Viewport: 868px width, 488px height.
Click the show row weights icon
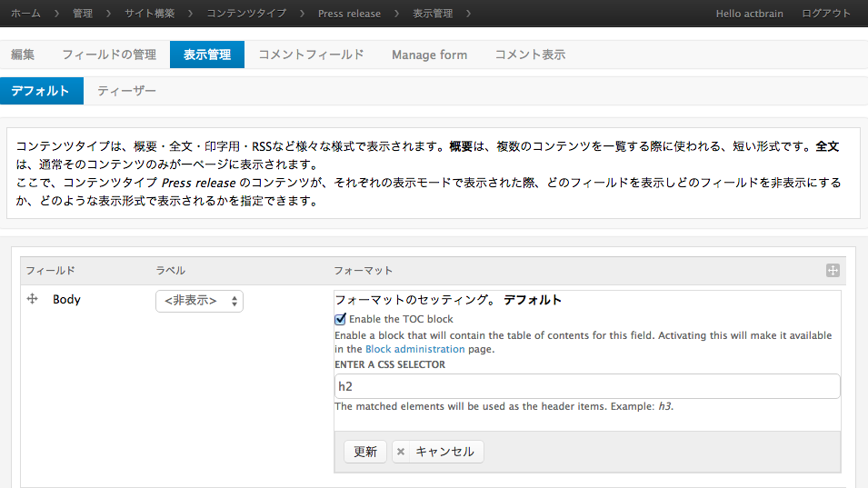(833, 271)
